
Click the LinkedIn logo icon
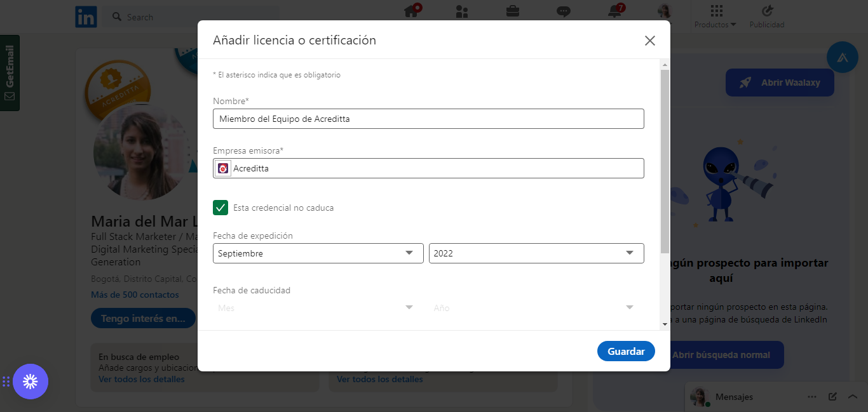point(86,17)
